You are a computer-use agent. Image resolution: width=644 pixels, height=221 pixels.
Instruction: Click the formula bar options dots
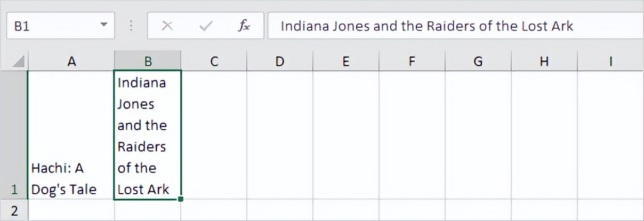pyautogui.click(x=131, y=26)
